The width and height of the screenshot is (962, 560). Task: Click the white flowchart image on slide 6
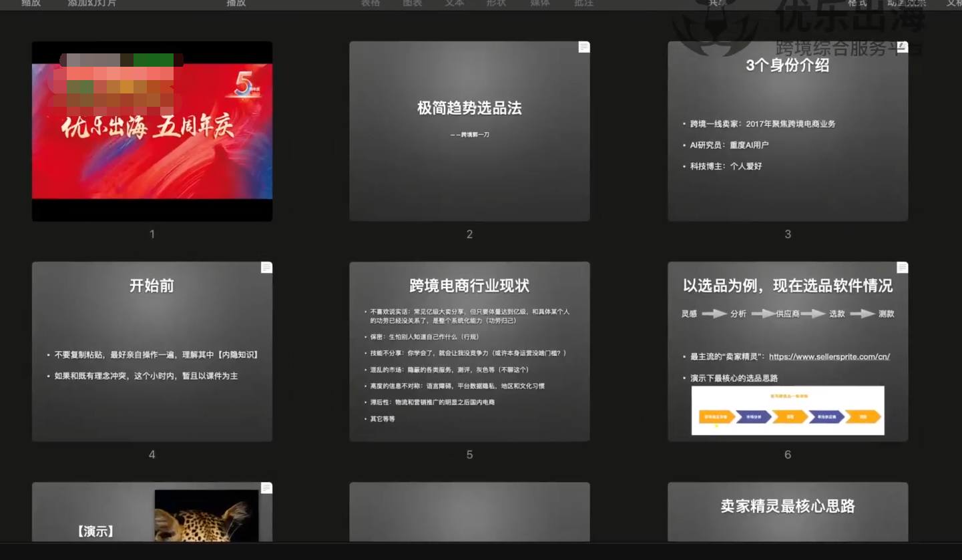click(788, 410)
